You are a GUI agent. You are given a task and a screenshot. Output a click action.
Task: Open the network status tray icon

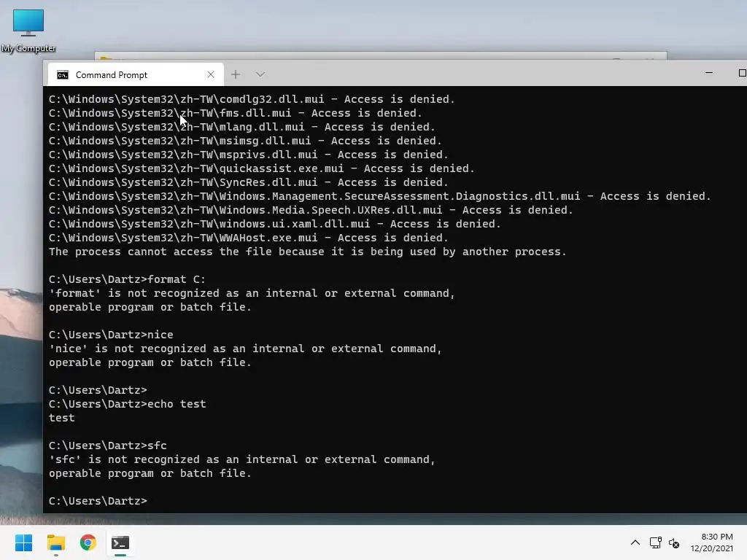click(655, 542)
